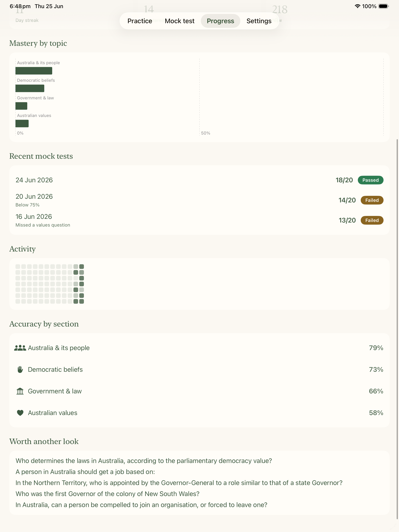Tap the Passed badge on 24 Jun test
This screenshot has height=532, width=399.
point(370,180)
